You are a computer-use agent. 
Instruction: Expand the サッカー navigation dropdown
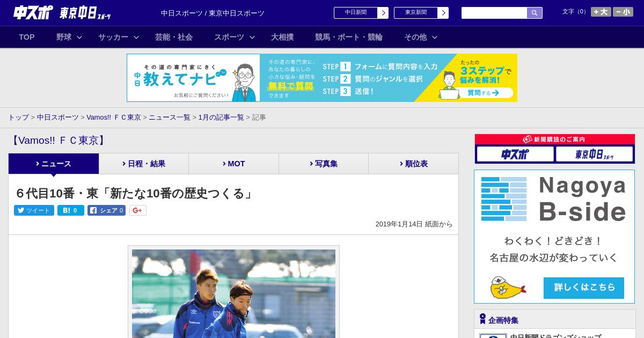click(119, 37)
